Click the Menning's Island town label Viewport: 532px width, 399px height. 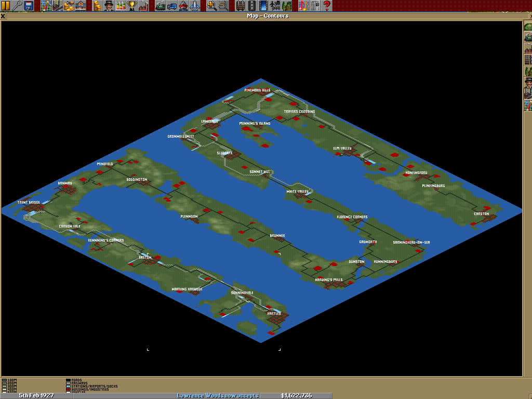tap(255, 124)
